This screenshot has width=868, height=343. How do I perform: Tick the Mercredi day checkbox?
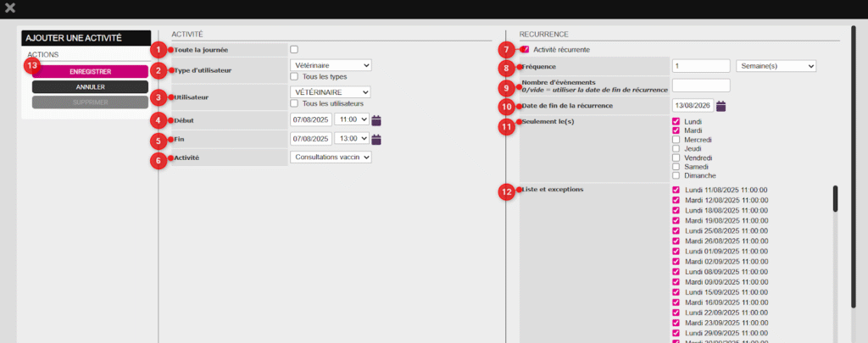coord(676,140)
